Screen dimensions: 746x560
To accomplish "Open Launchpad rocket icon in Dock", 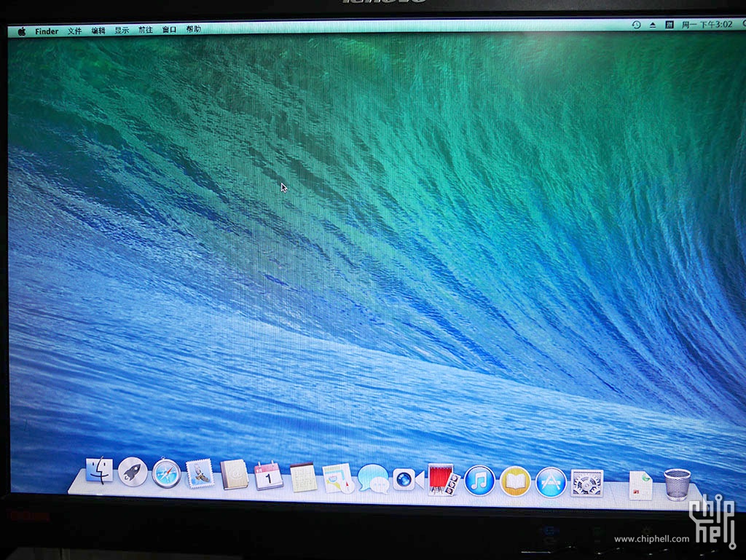I will pyautogui.click(x=133, y=472).
